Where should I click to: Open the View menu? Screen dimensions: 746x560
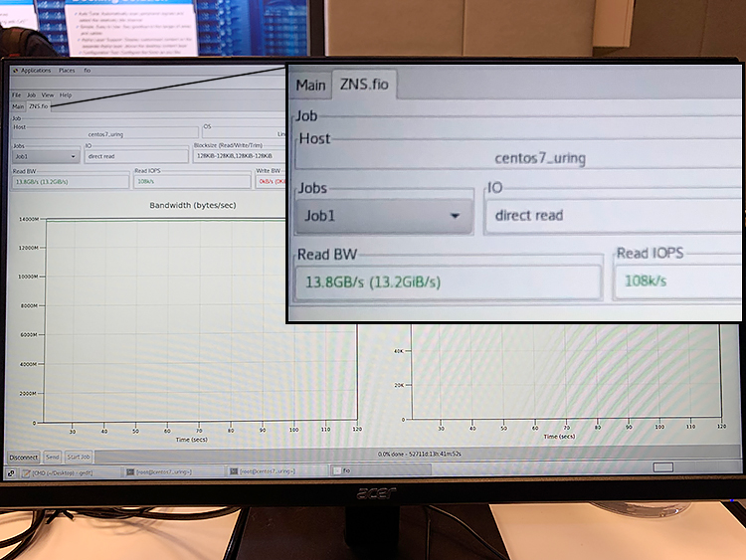point(48,94)
